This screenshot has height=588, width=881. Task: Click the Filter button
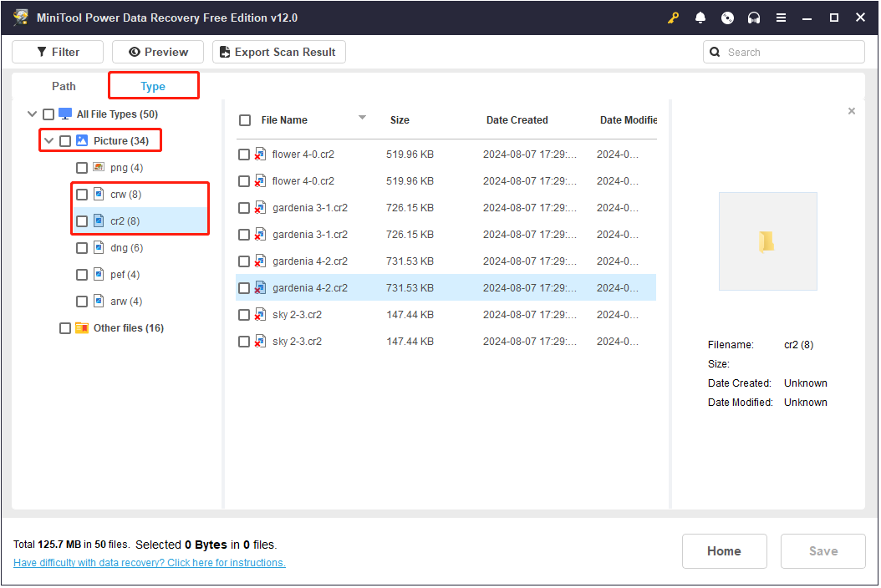coord(58,52)
